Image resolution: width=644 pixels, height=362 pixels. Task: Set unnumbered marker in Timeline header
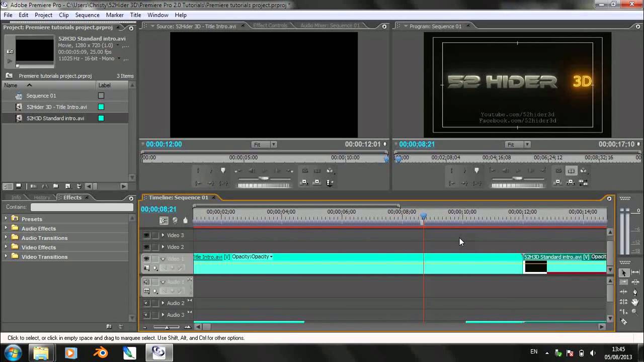point(185,220)
